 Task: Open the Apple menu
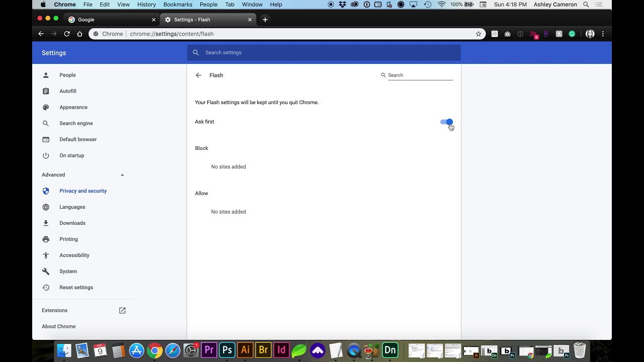point(43,5)
